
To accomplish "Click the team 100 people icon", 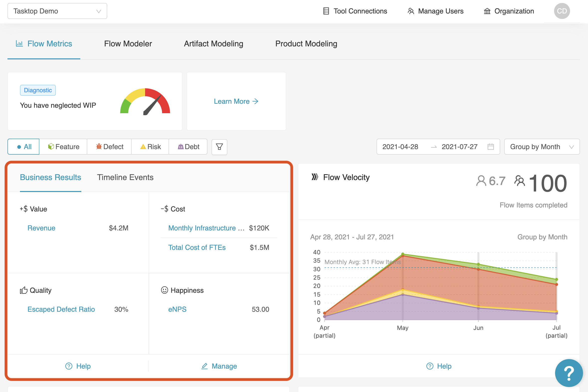I will 520,181.
